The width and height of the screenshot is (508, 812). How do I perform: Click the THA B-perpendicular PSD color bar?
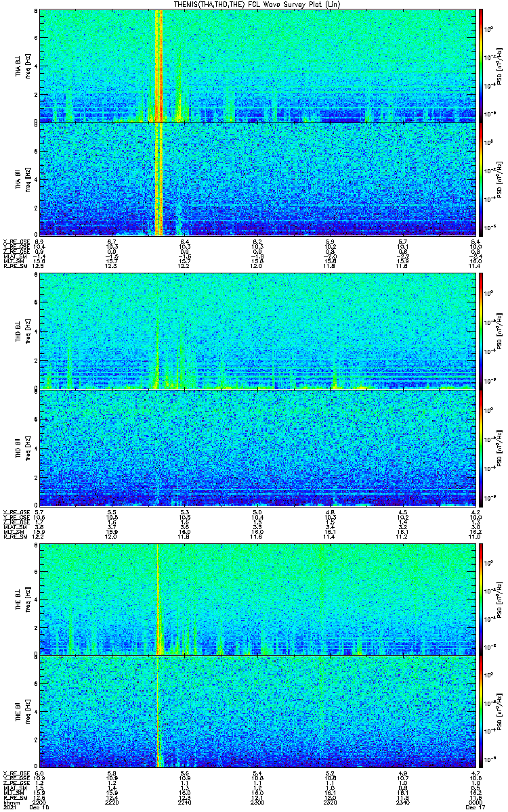tap(482, 66)
